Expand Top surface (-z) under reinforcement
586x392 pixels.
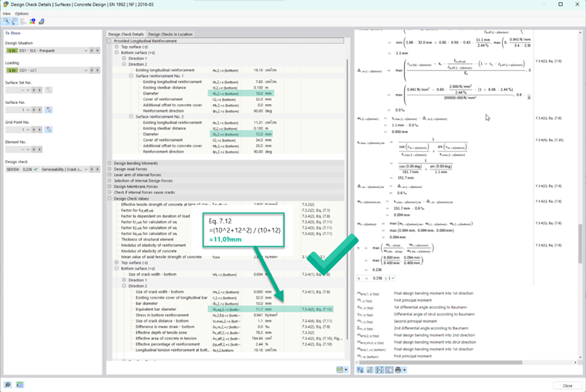116,47
